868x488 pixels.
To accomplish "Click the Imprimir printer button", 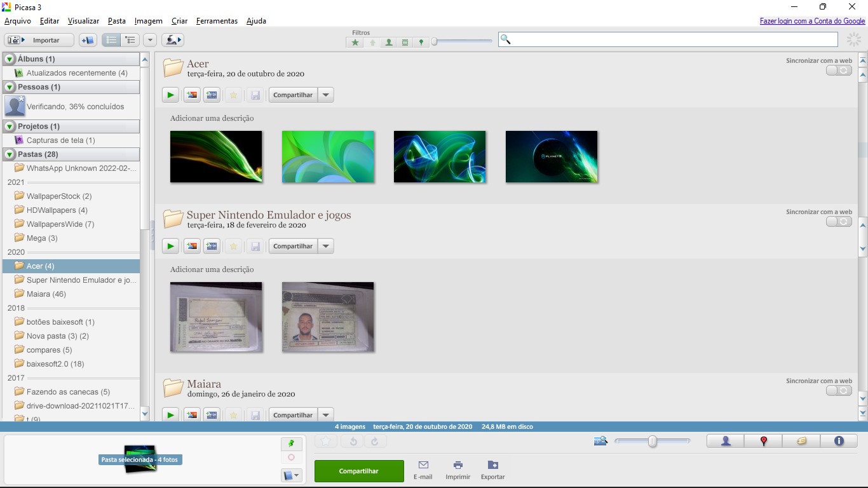I will click(458, 470).
